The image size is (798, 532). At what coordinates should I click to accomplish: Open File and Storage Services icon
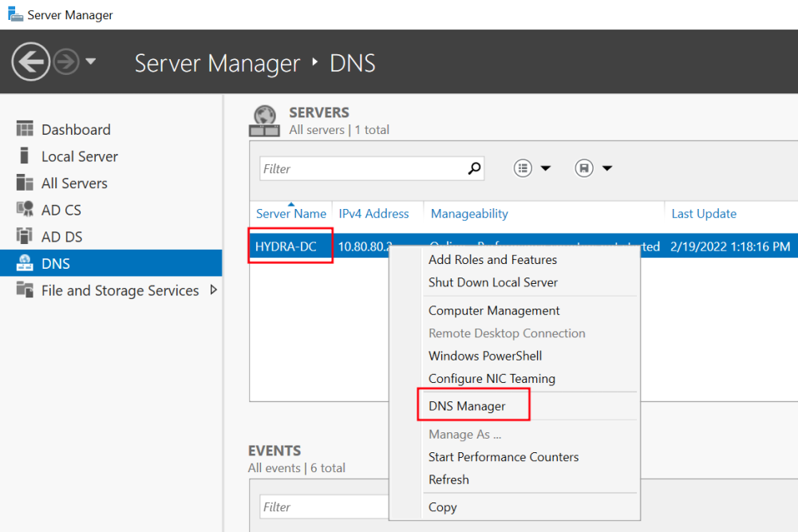[x=25, y=290]
